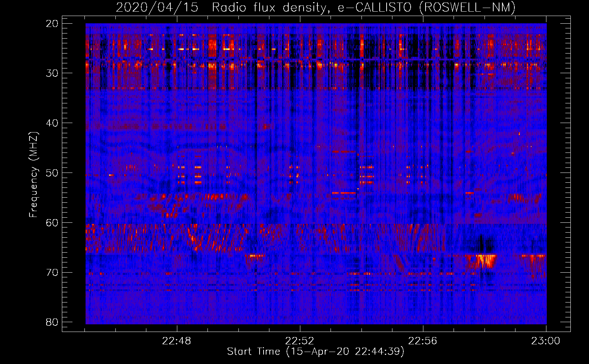Select the frequency axis label '70'
Screen dimensions: 589x364
click(x=52, y=273)
